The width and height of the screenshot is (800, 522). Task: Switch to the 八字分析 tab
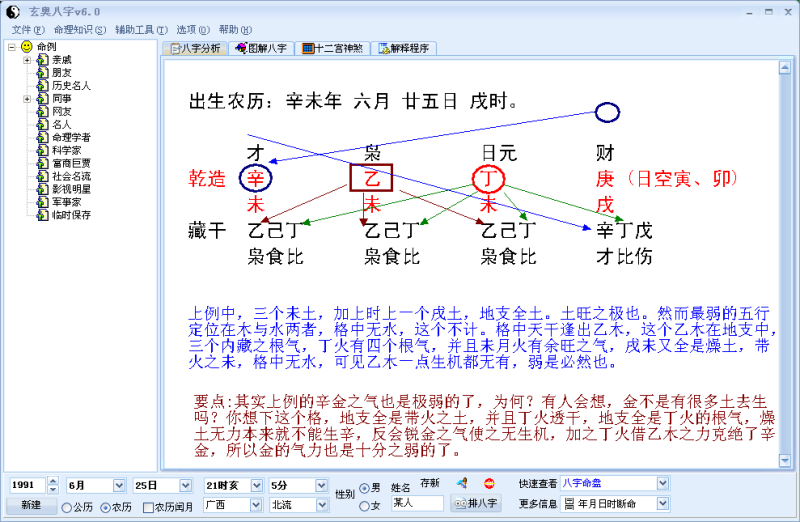pos(195,48)
